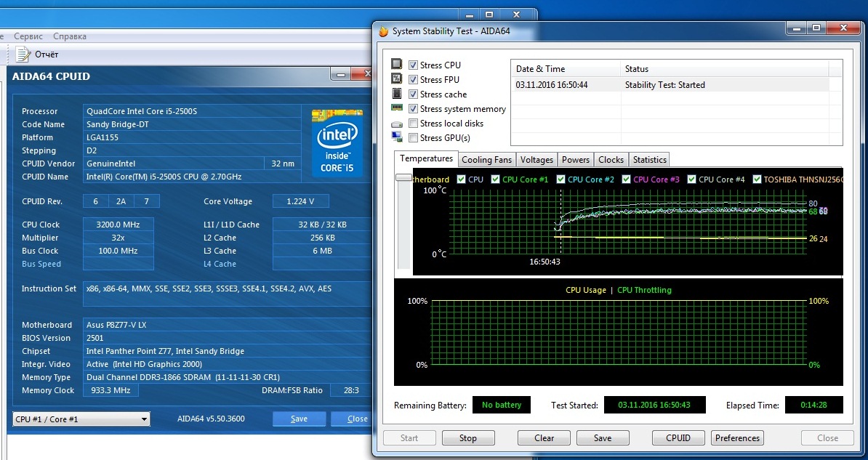Click the memory clock value 933.3 MHz
Screen dimensions: 868x460
coord(110,390)
